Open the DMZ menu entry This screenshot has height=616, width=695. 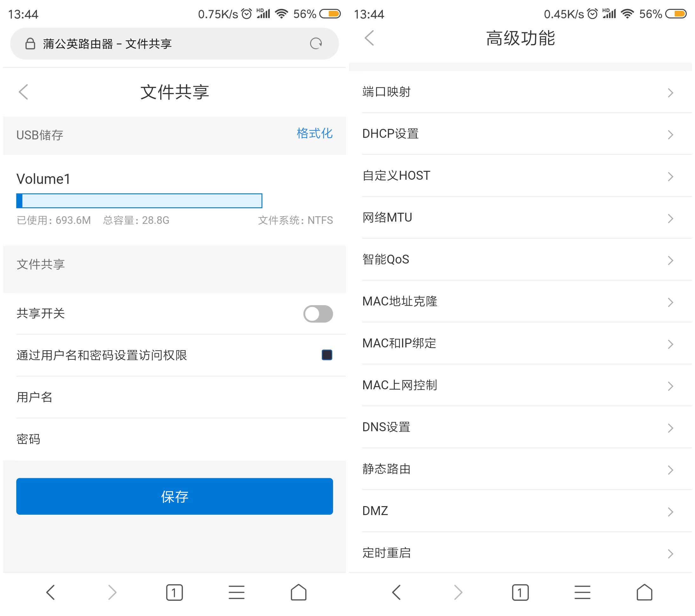click(x=527, y=511)
